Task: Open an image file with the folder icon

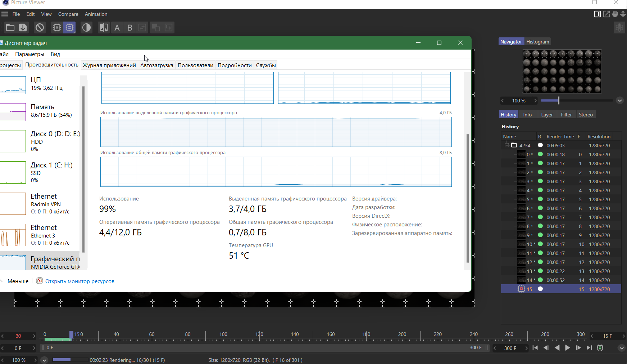Action: tap(10, 27)
